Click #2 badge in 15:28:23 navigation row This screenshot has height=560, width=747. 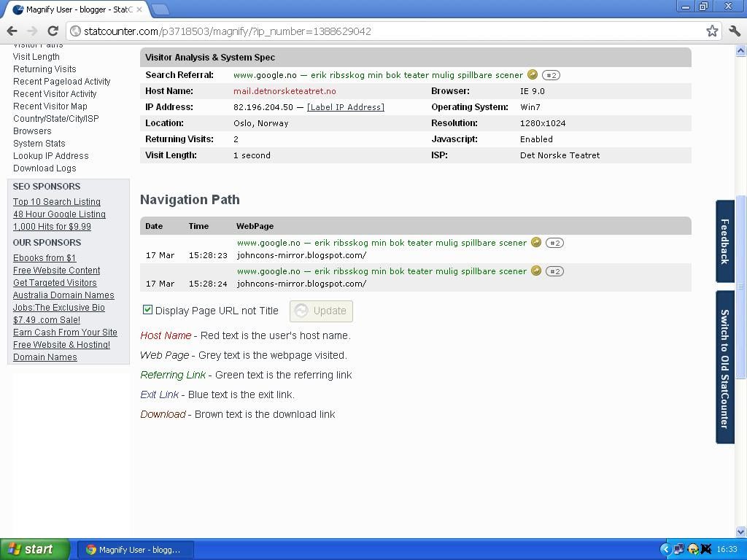click(554, 243)
